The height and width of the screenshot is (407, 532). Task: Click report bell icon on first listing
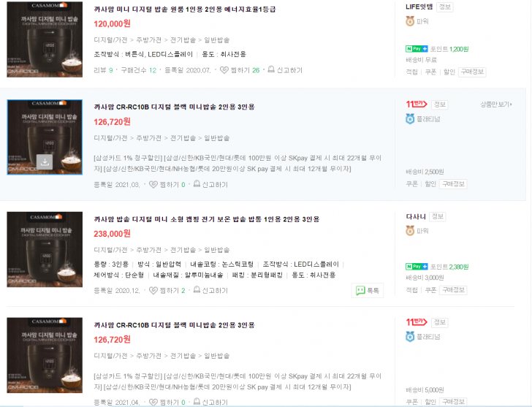pos(271,69)
